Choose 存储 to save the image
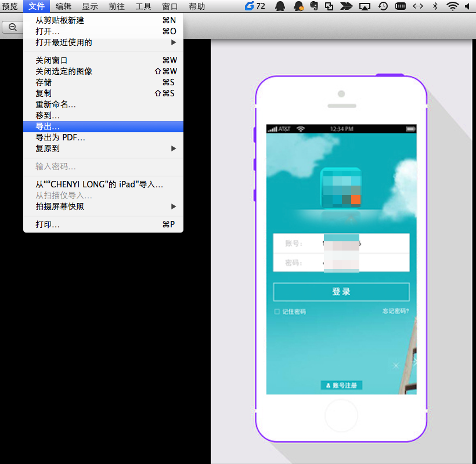 pos(103,82)
